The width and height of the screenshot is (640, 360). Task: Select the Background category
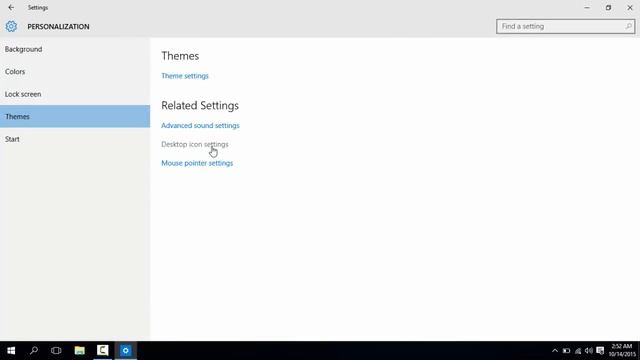click(x=75, y=49)
